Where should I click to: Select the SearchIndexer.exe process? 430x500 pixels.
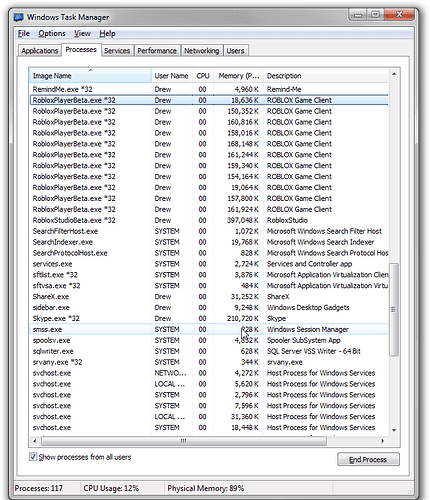click(209, 242)
